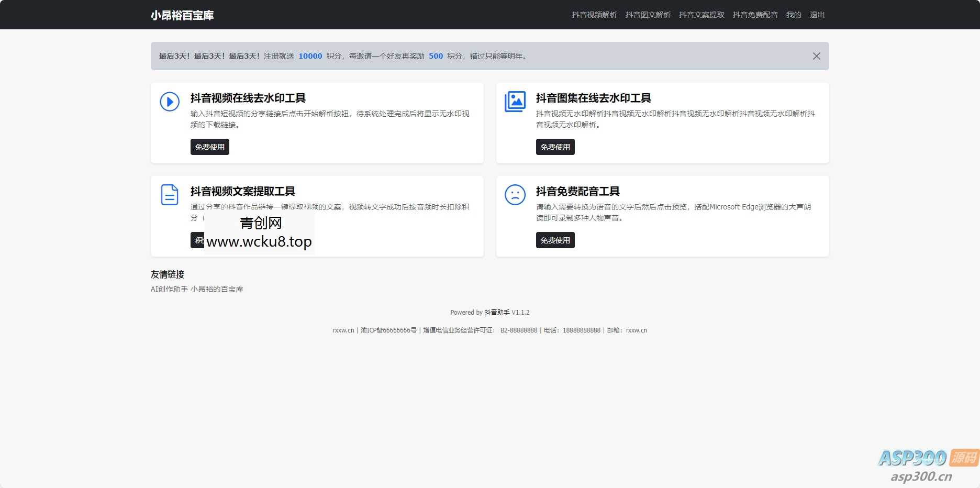Click the document icon on 抖音视频文案提取工具 card

pyautogui.click(x=169, y=195)
